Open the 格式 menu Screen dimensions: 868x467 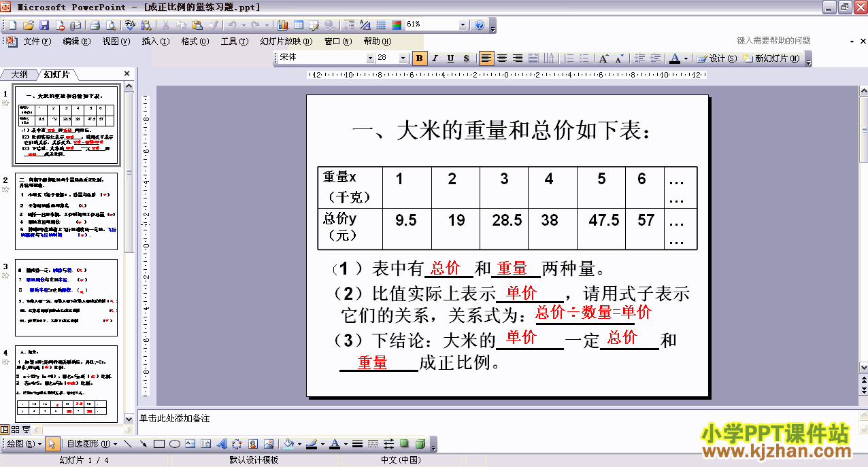pos(195,41)
